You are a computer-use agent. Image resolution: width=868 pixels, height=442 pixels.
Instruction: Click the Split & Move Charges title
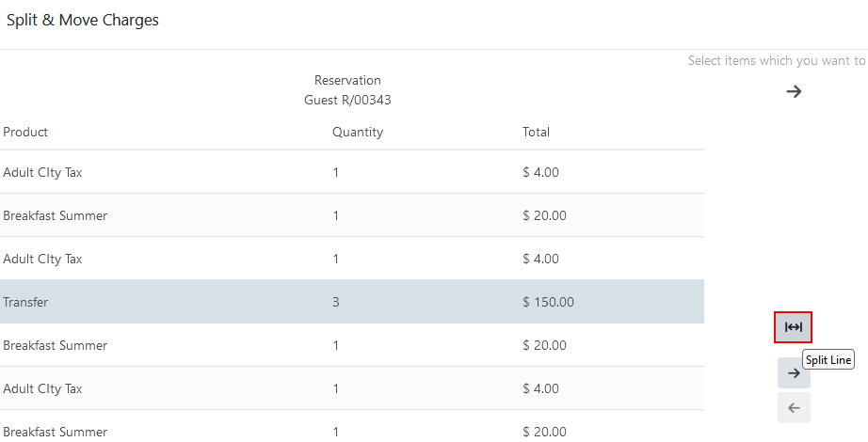pyautogui.click(x=83, y=20)
